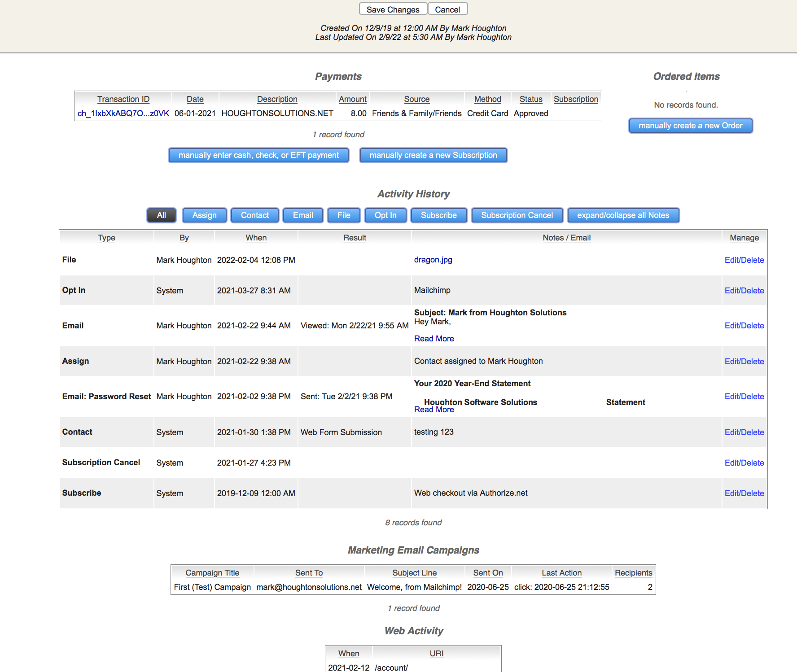Click manually create a new Order
The image size is (797, 672).
[x=690, y=126]
